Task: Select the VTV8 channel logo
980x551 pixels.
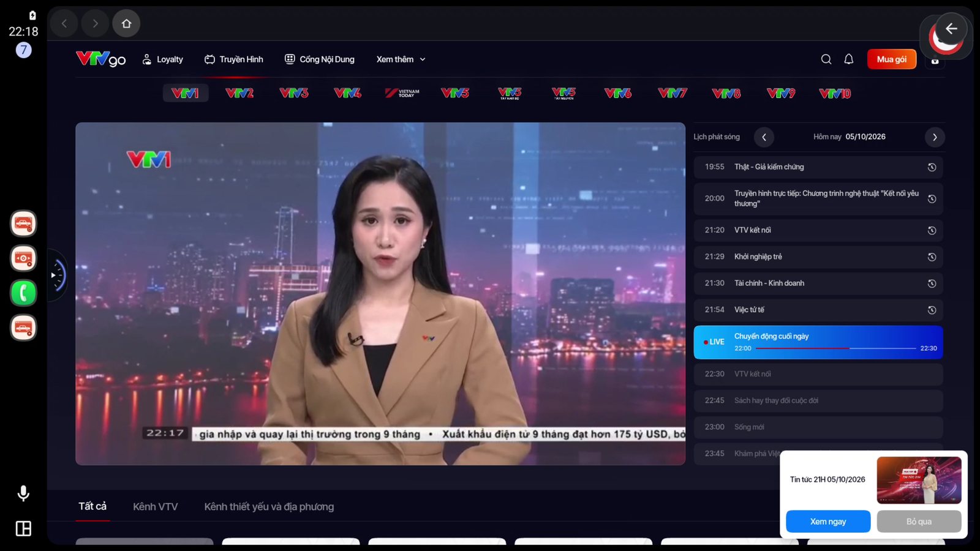Action: tap(726, 93)
